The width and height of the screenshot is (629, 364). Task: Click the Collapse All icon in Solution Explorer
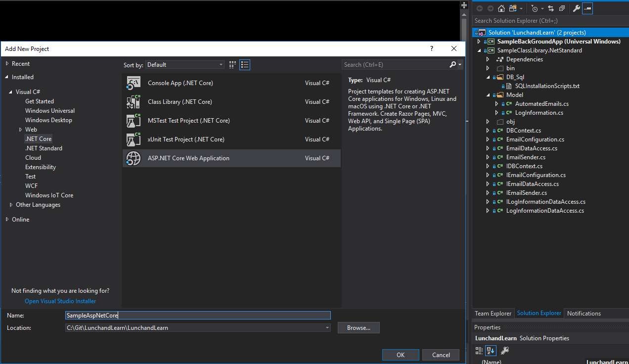click(x=562, y=8)
